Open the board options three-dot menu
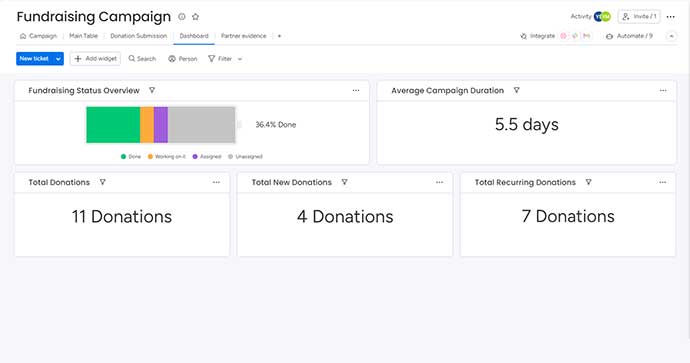Image resolution: width=690 pixels, height=363 pixels. [x=671, y=17]
